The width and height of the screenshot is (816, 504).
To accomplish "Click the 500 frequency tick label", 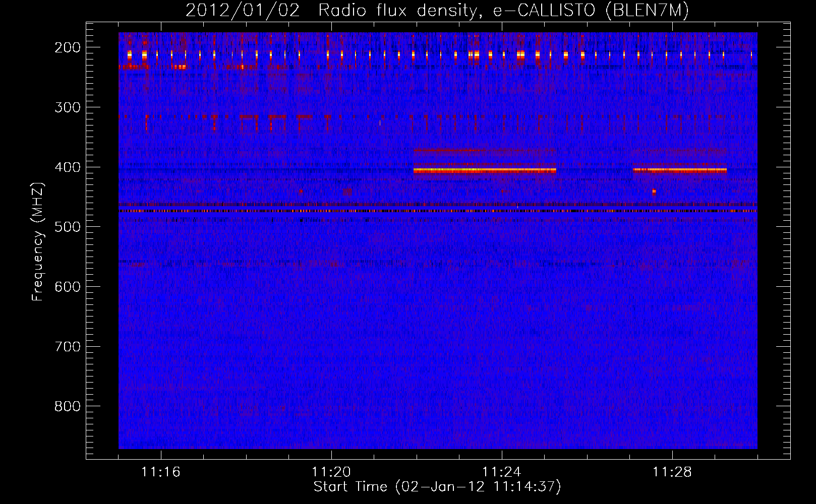I will (x=68, y=227).
